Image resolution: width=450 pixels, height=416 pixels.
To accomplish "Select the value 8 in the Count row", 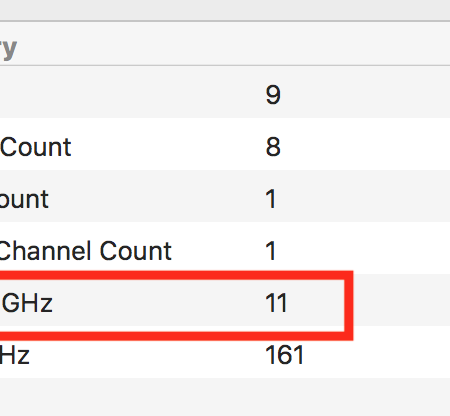I will point(273,147).
